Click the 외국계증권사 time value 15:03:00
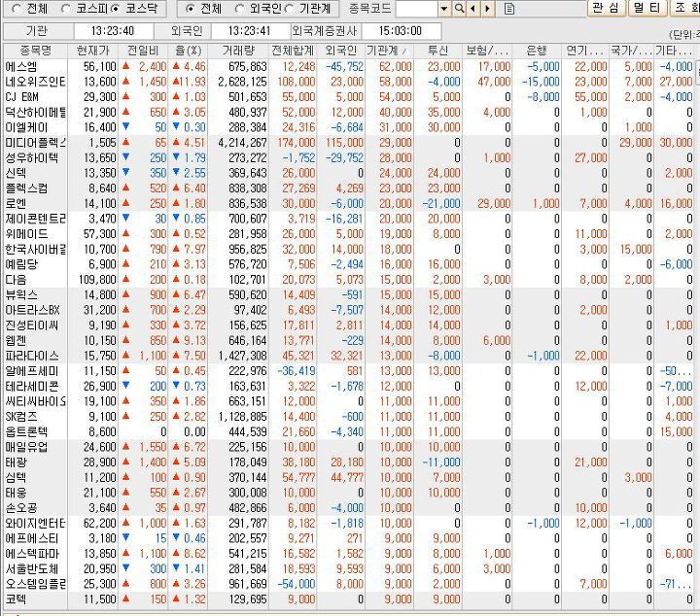This screenshot has width=700, height=616. coord(401,31)
